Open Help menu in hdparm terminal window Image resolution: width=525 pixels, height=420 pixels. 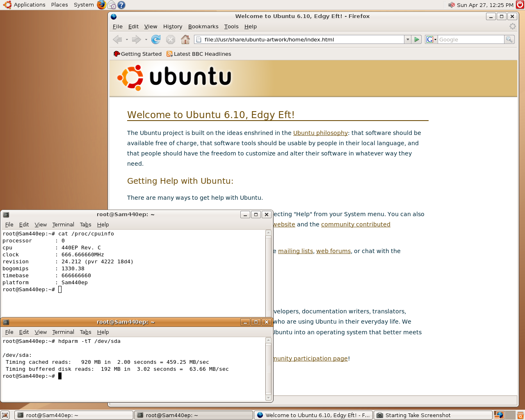click(x=103, y=332)
